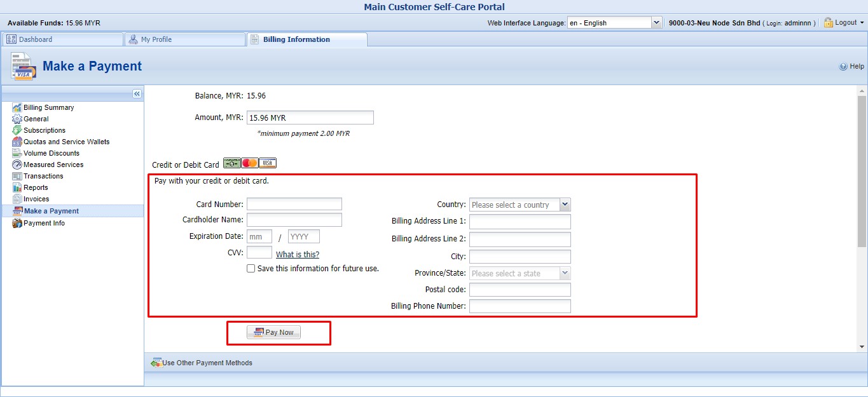Screen dimensions: 868x397
Task: Click the Reports bar chart icon
Action: tap(17, 187)
